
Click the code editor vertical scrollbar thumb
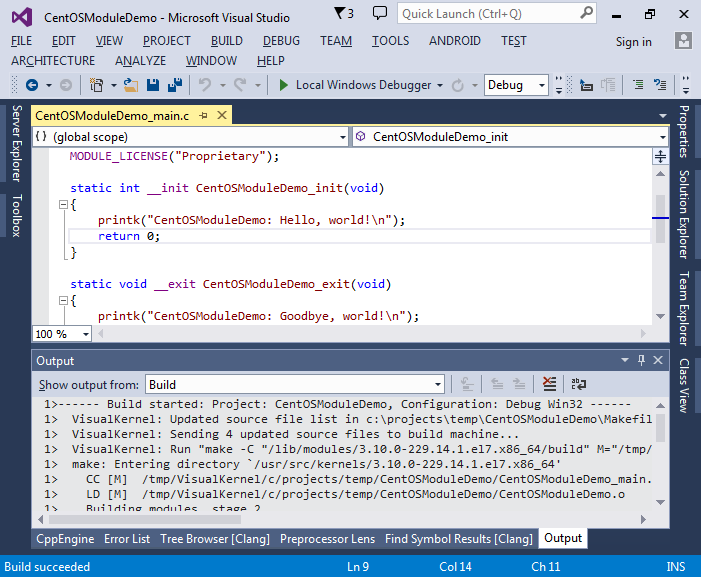pyautogui.click(x=660, y=219)
